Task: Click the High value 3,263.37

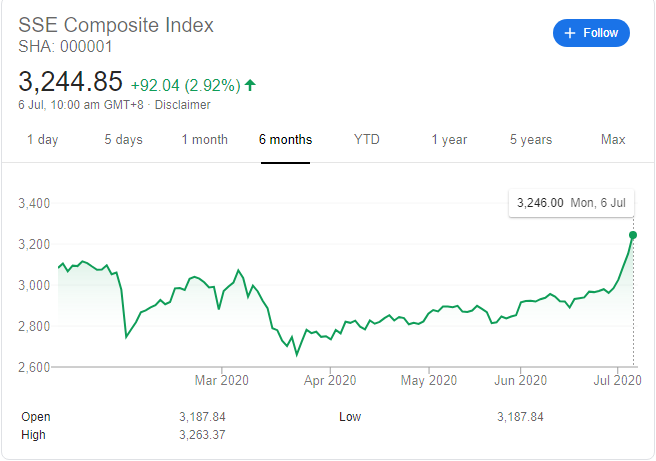Action: tap(203, 435)
